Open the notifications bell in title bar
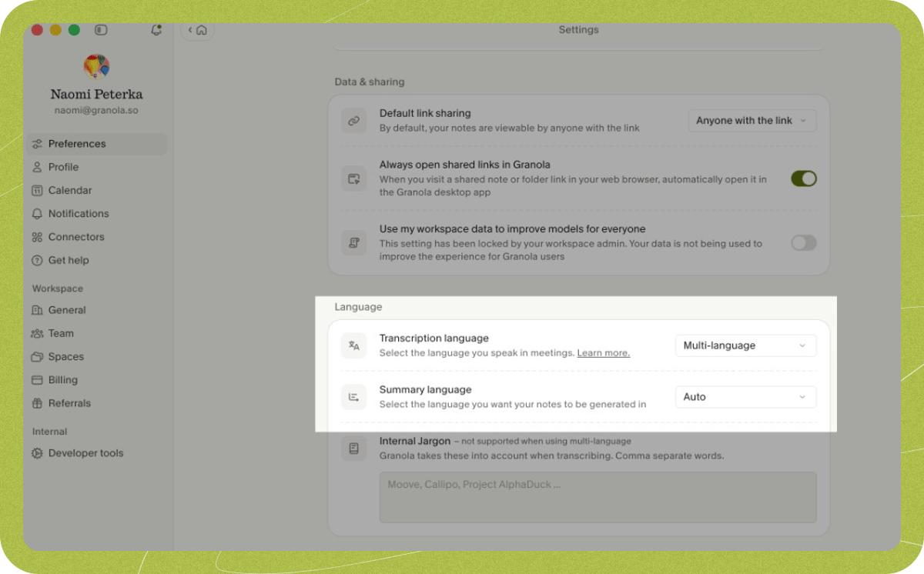924x574 pixels. (156, 30)
